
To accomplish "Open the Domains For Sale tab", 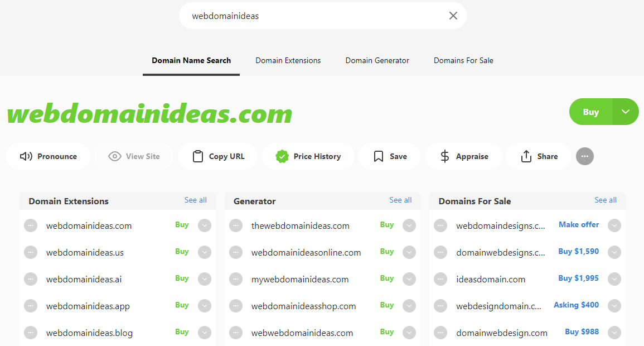I will coord(463,60).
